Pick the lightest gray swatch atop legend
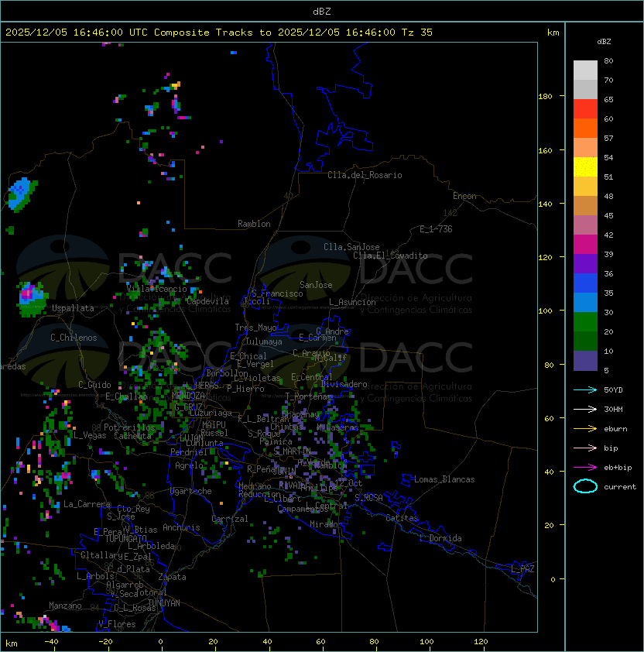Screen dimensions: 644x652 (585, 70)
